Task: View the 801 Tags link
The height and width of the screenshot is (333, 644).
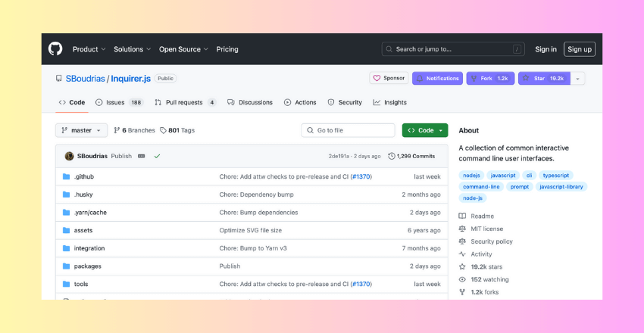Action: (x=177, y=130)
